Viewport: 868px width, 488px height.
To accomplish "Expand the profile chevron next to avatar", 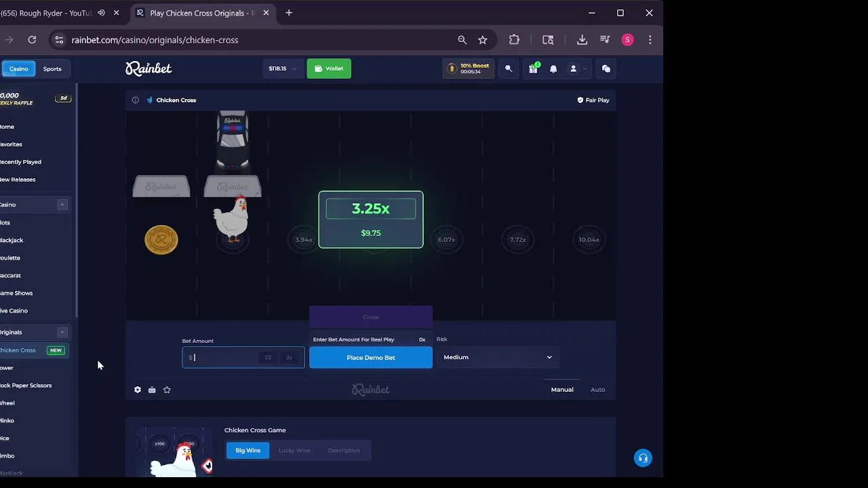I will point(585,68).
